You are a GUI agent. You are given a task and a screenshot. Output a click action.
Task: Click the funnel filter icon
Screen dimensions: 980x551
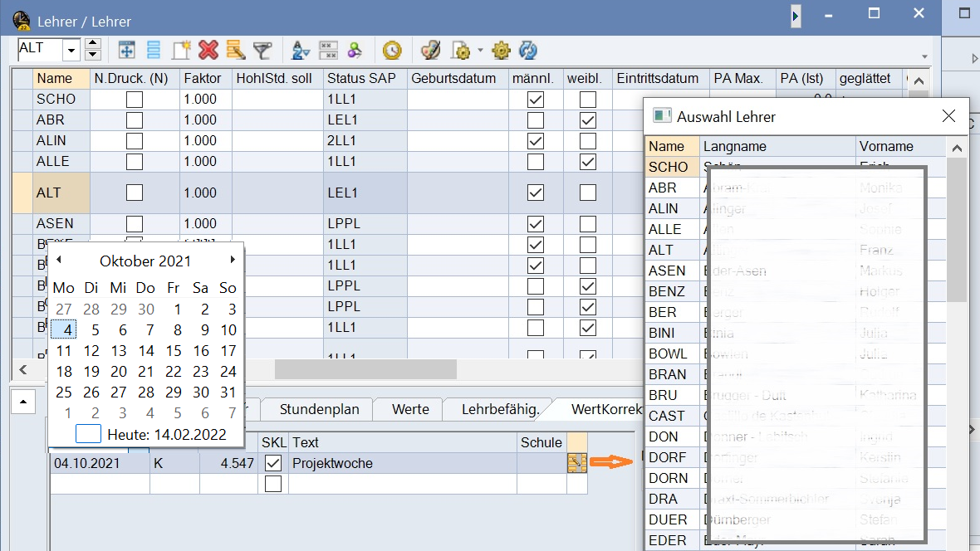click(x=262, y=51)
